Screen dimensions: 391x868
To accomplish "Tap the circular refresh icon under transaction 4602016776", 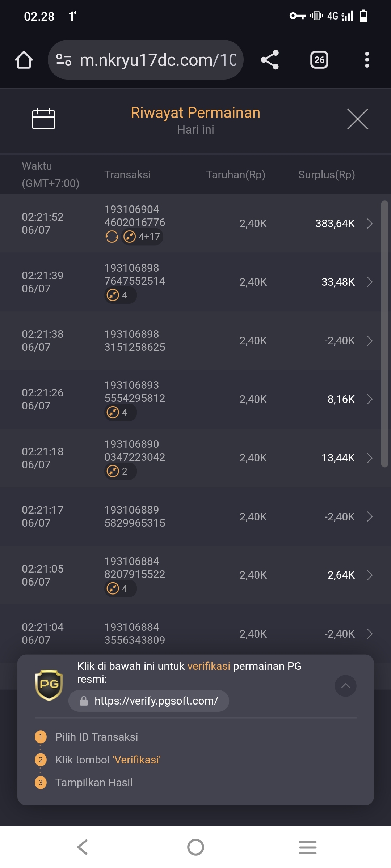I will [x=112, y=237].
